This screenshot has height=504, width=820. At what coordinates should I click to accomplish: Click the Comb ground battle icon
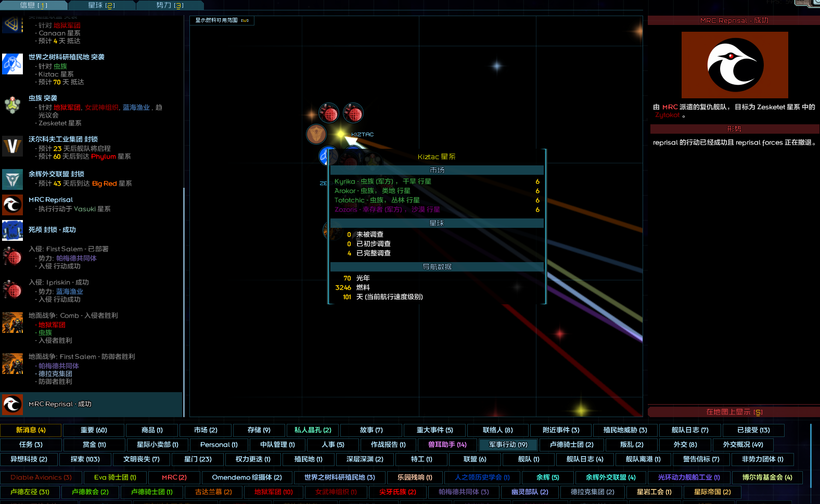point(12,322)
